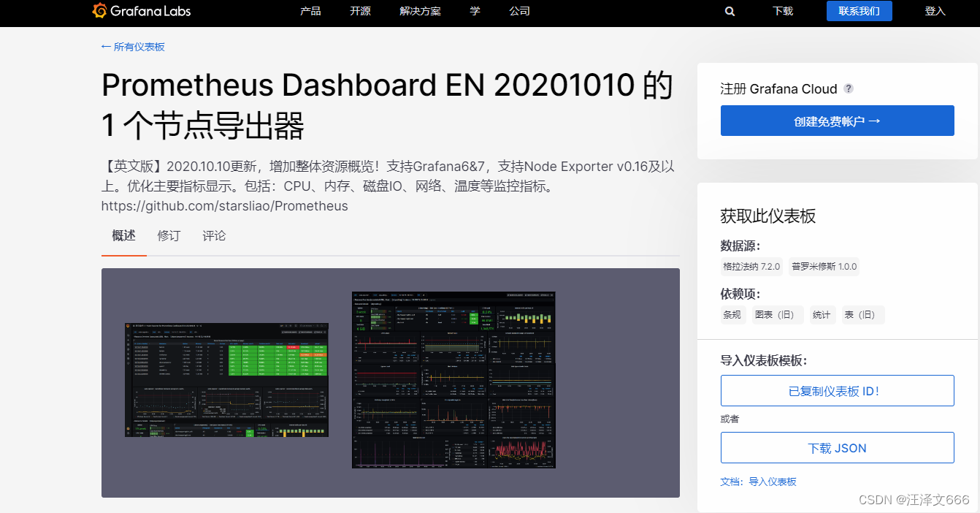Open the right dashboard screenshot thumbnail
980x513 pixels.
453,380
